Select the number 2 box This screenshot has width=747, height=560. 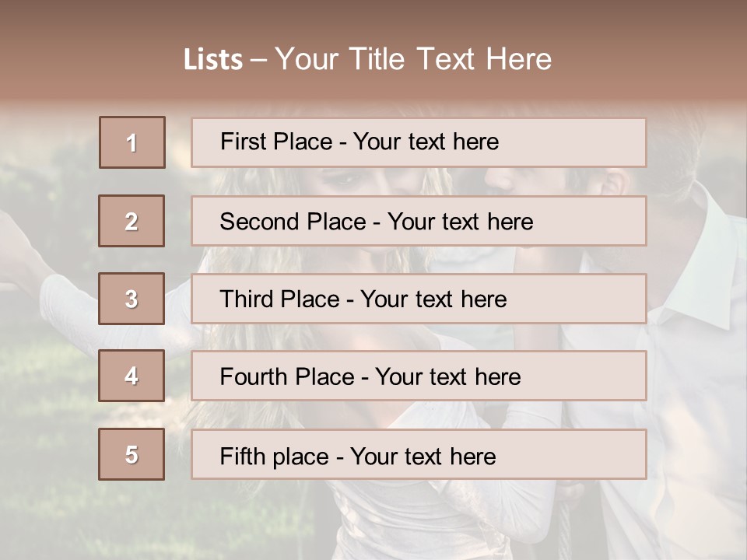click(x=132, y=221)
